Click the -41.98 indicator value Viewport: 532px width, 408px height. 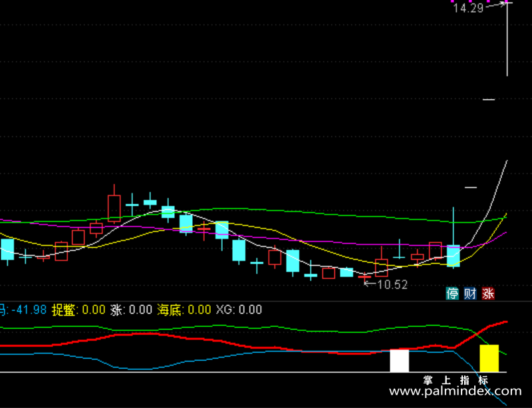[x=29, y=309]
